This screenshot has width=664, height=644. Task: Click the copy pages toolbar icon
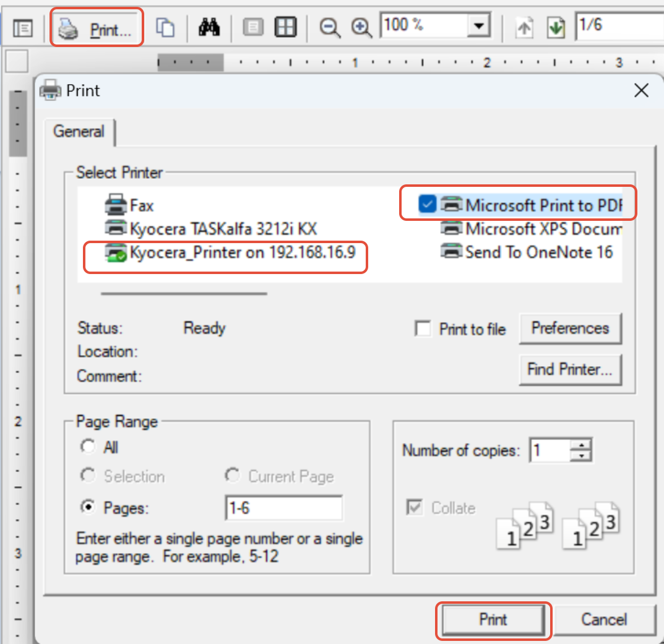click(165, 28)
